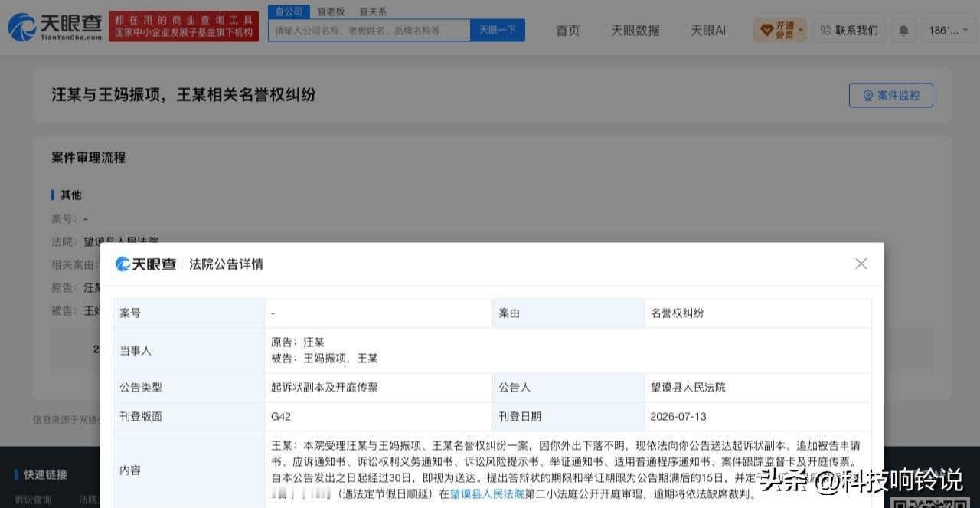The height and width of the screenshot is (508, 980).
Task: Click the 联系我们 button
Action: [x=849, y=31]
